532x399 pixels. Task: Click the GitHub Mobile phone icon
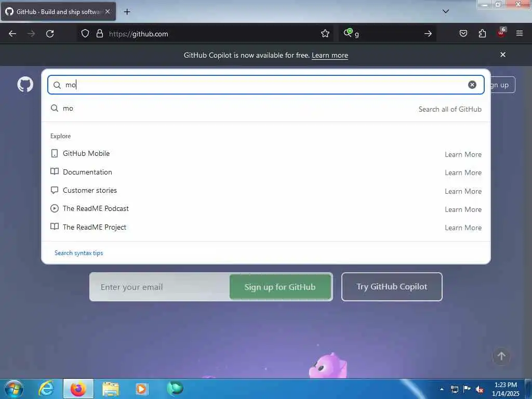[x=54, y=153]
